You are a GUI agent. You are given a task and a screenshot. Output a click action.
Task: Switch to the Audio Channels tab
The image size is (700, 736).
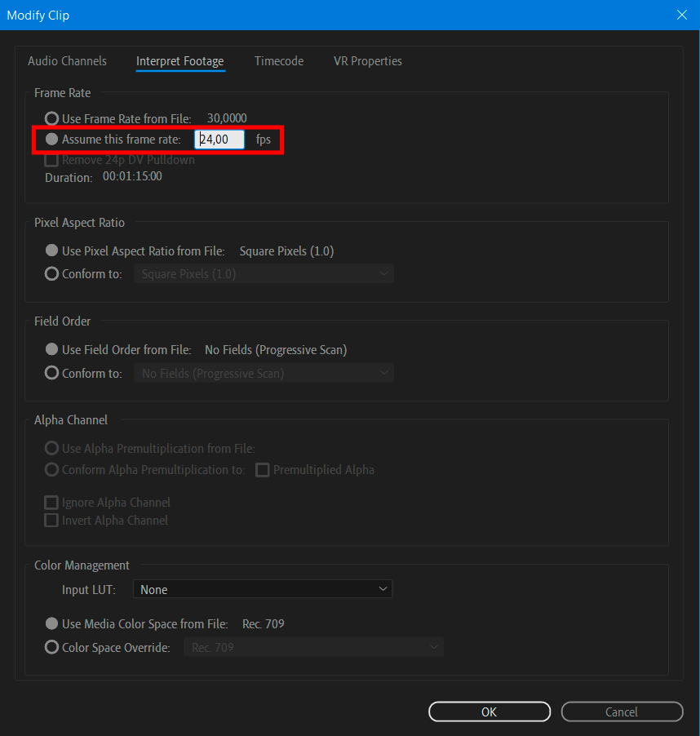[x=67, y=61]
